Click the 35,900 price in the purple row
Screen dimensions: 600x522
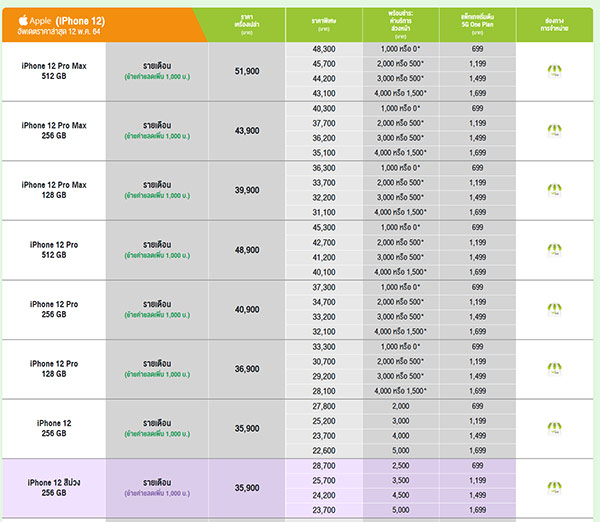tap(247, 488)
